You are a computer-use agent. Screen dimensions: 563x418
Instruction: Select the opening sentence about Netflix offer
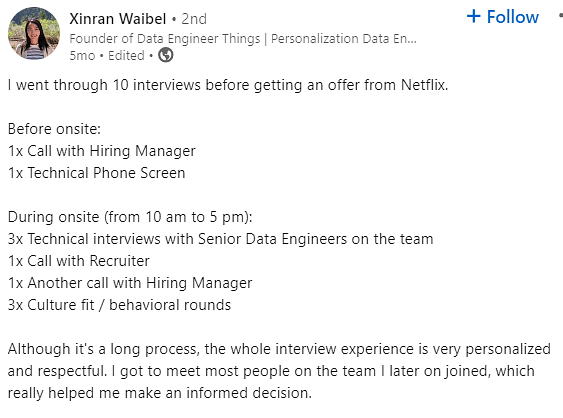[x=228, y=85]
